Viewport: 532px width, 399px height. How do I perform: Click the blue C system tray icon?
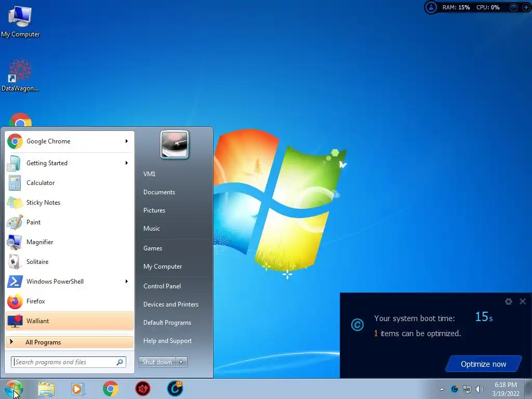[454, 389]
